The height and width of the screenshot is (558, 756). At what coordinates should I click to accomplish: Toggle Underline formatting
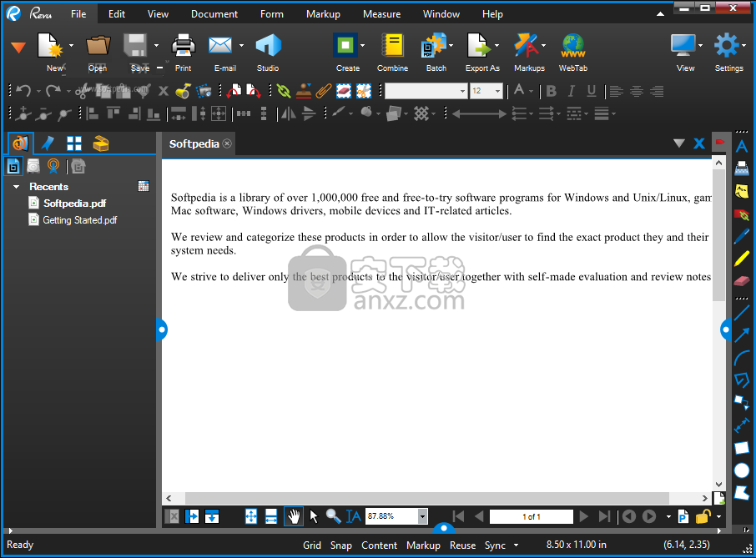tap(591, 91)
